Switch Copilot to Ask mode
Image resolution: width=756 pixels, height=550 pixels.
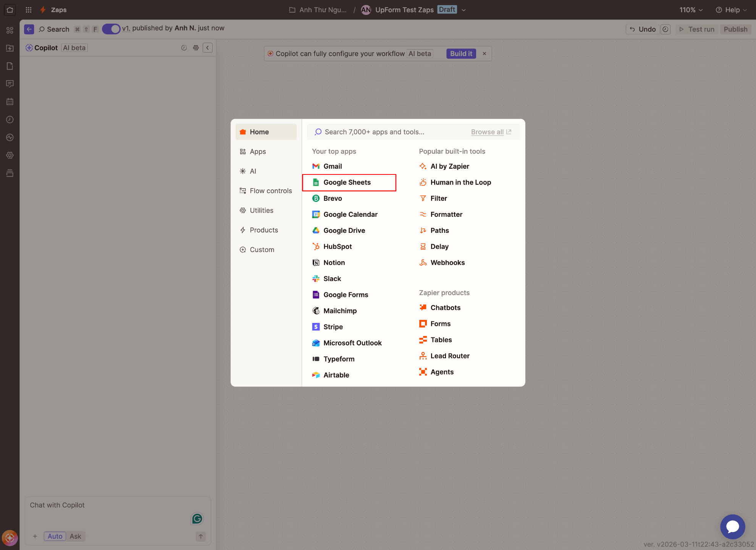[76, 536]
